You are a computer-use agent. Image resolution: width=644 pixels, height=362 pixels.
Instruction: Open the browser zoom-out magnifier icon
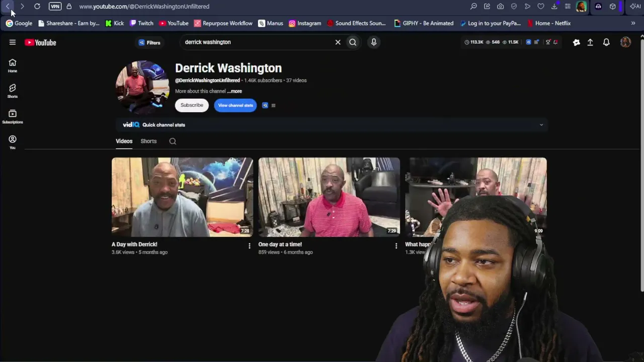tap(473, 7)
